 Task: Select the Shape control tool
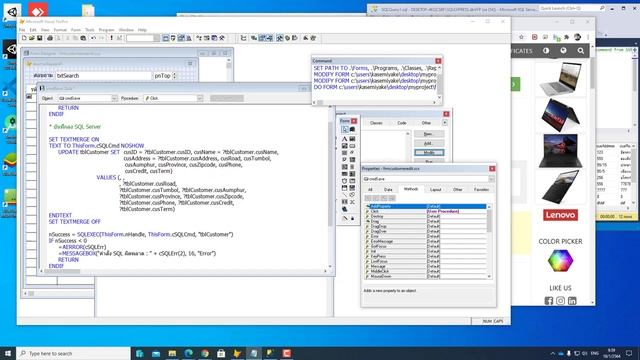[x=352, y=195]
